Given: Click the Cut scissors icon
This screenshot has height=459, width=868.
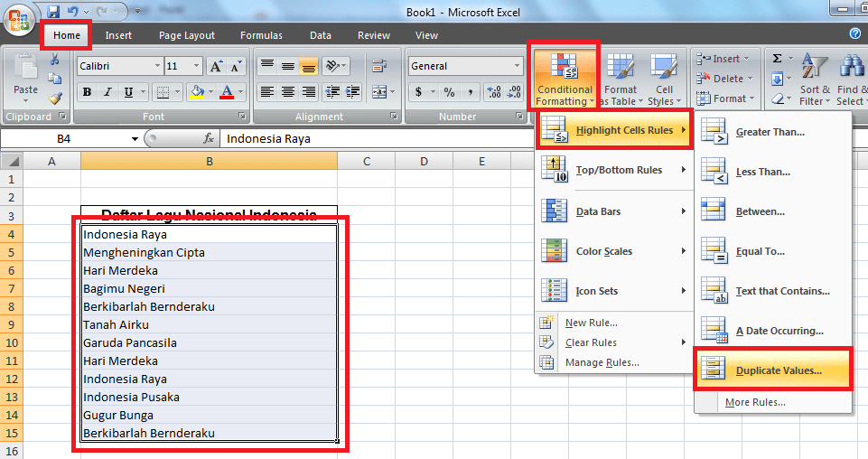Looking at the screenshot, I should (55, 60).
